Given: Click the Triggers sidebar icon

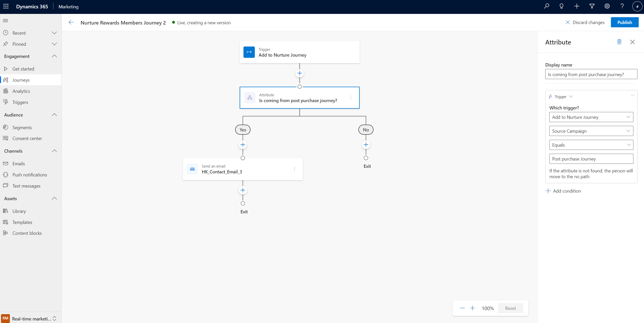Looking at the screenshot, I should click(x=6, y=102).
